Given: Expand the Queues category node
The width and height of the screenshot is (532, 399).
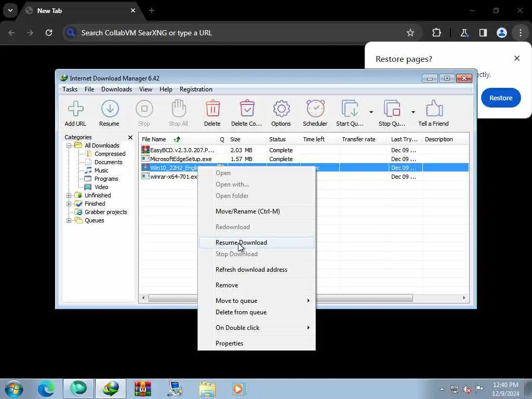Looking at the screenshot, I should pyautogui.click(x=69, y=220).
